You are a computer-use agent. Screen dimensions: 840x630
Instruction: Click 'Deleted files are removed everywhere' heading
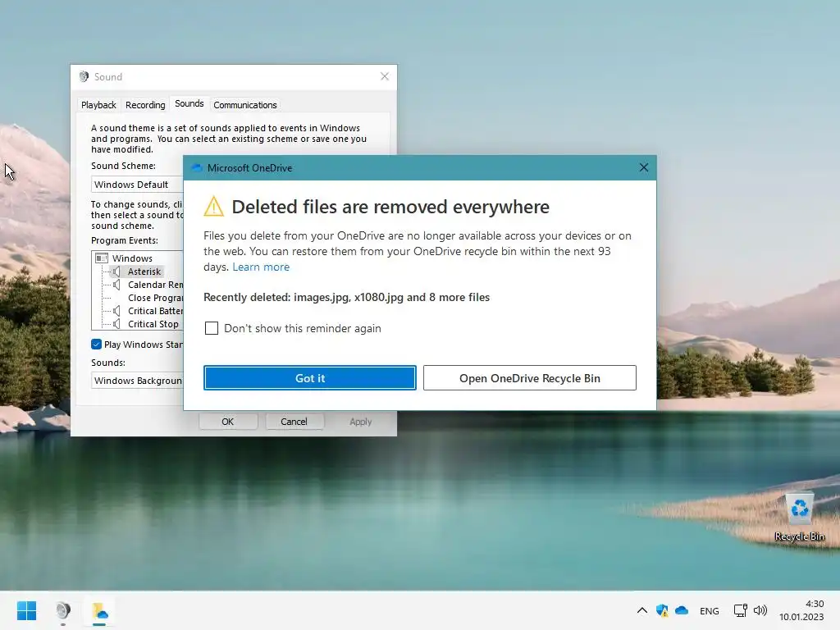390,207
